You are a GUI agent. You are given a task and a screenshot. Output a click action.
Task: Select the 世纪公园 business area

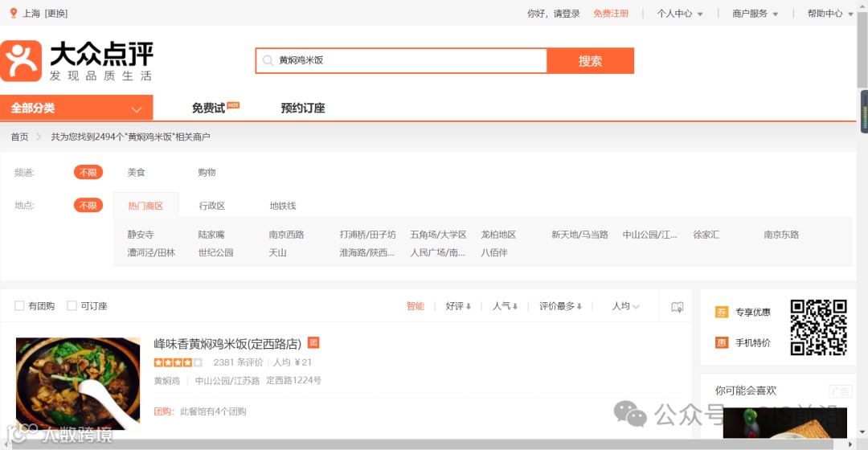point(216,252)
